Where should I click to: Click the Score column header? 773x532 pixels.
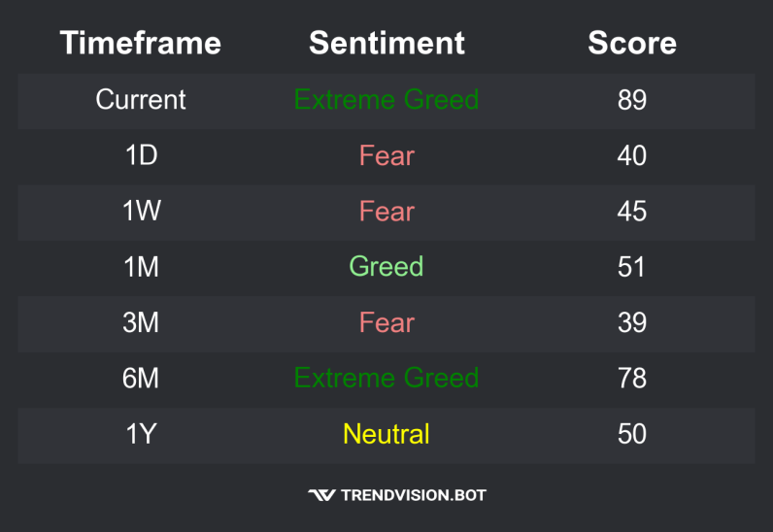(x=632, y=43)
